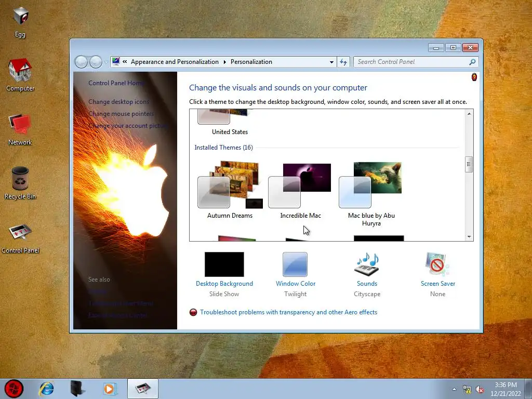Click Appearance and Personalization breadcrumb

point(175,62)
